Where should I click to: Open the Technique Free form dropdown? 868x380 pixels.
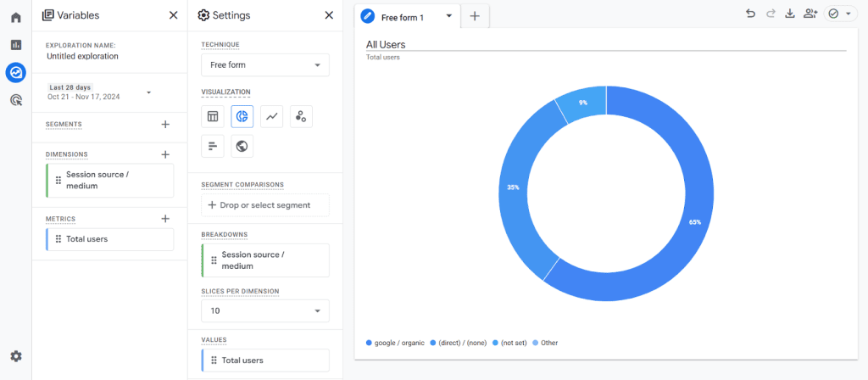click(x=264, y=65)
